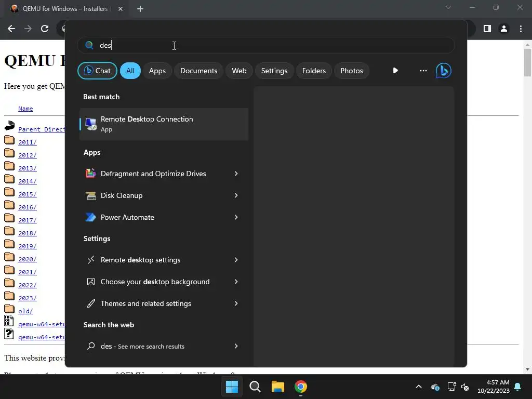The height and width of the screenshot is (399, 532).
Task: Switch to the Settings filter tab
Action: (x=274, y=71)
